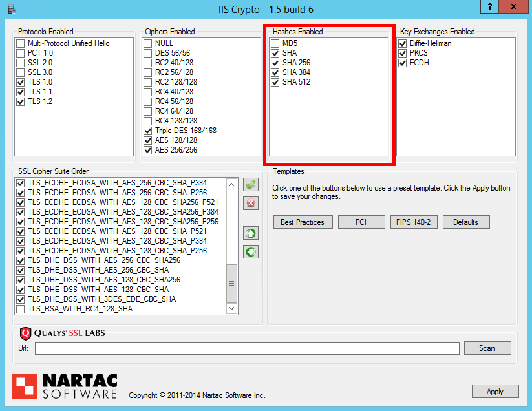This screenshot has width=532, height=411.
Task: Click the IIS Crypto app icon in title bar
Action: [x=12, y=9]
